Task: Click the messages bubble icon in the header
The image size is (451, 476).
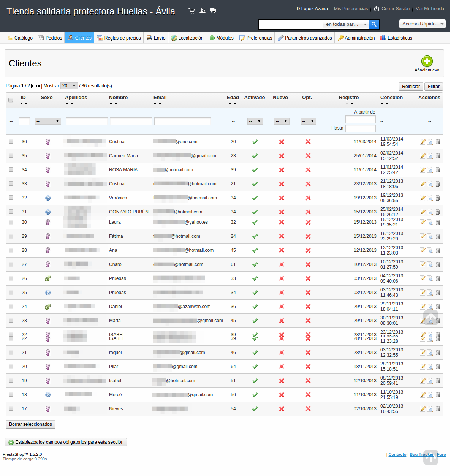Action: coord(213,11)
